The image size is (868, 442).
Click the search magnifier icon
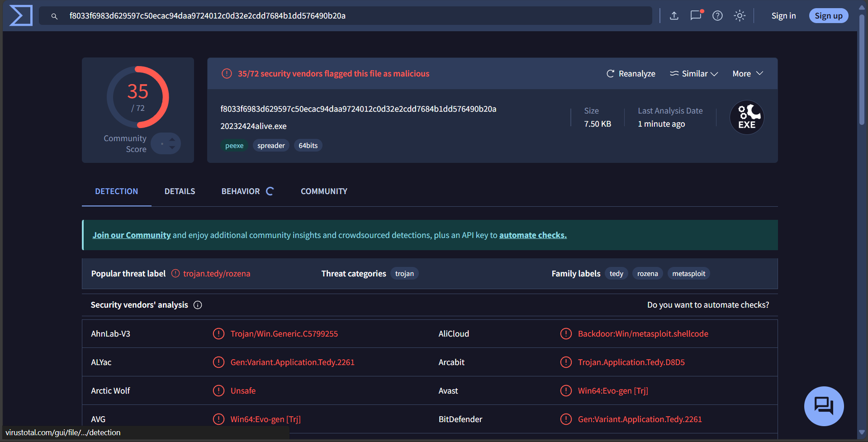point(54,16)
